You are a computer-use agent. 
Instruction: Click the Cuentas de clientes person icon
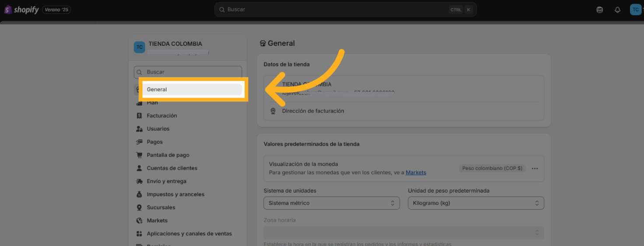139,168
